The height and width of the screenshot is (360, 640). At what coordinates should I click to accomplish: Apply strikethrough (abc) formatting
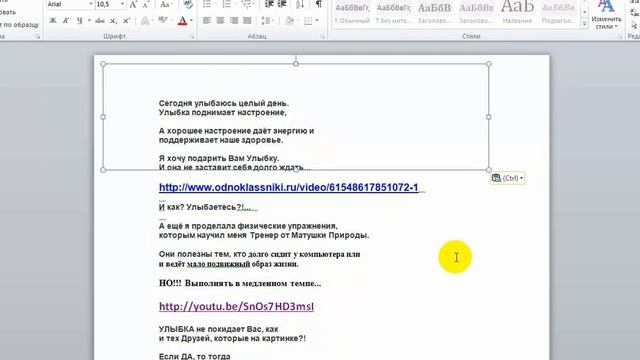click(100, 20)
